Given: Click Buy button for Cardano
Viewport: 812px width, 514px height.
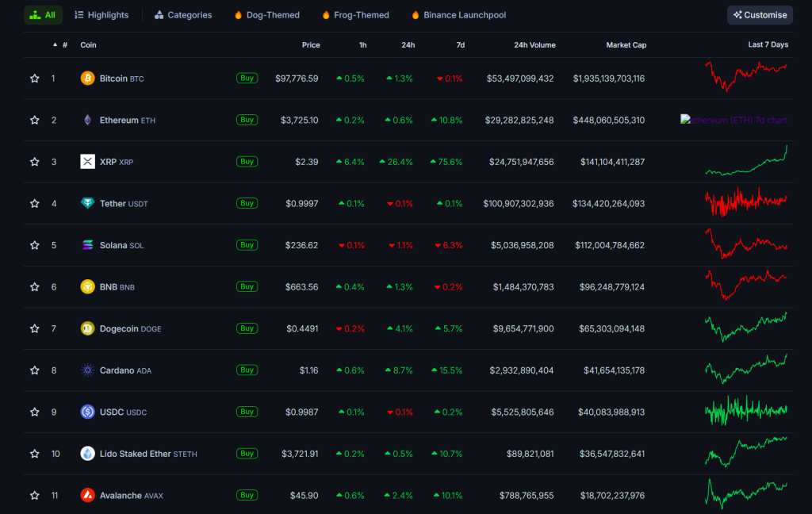Looking at the screenshot, I should [247, 370].
